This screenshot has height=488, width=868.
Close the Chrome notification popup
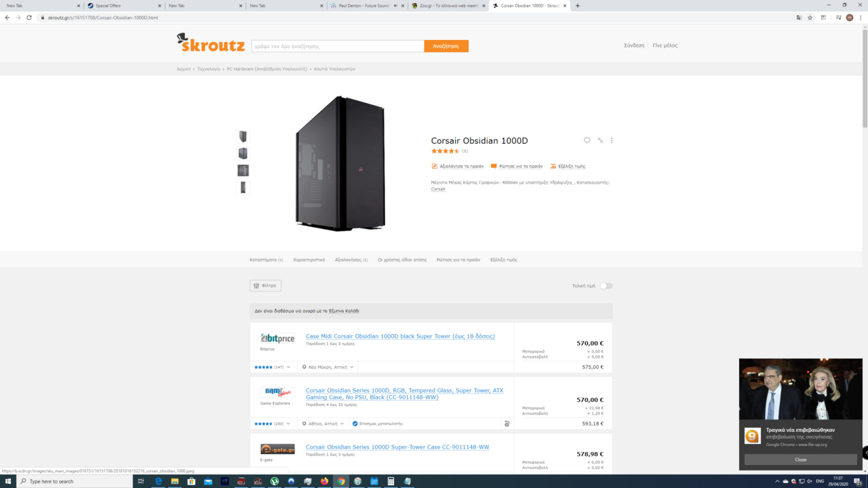[x=801, y=460]
